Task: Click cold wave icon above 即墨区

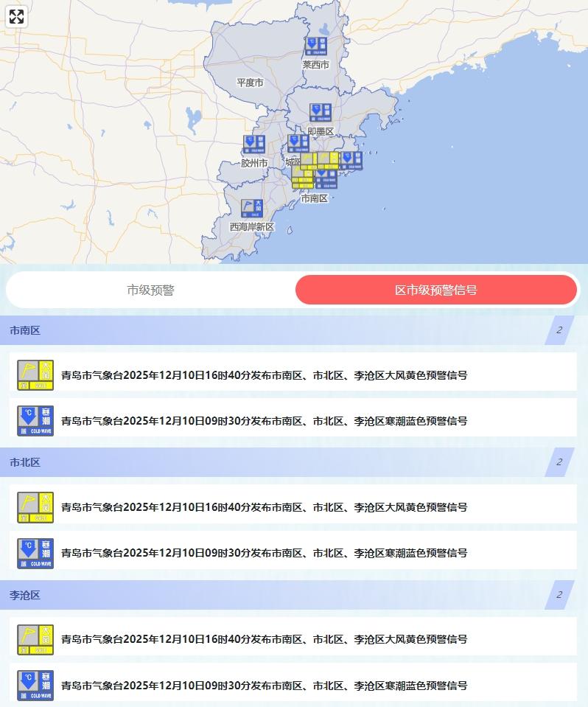Action: 321,113
